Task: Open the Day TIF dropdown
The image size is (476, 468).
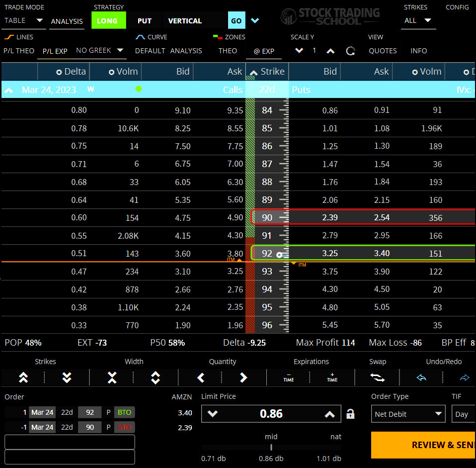Action: 464,414
